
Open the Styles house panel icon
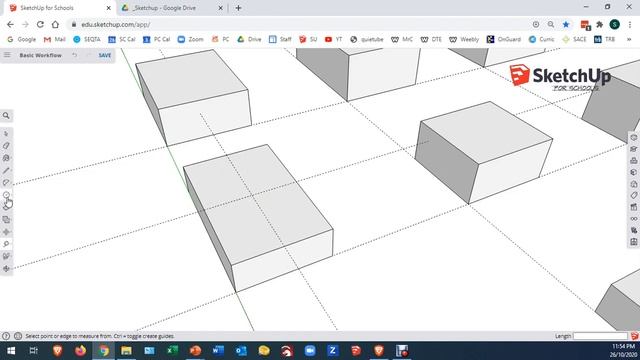[x=633, y=184]
